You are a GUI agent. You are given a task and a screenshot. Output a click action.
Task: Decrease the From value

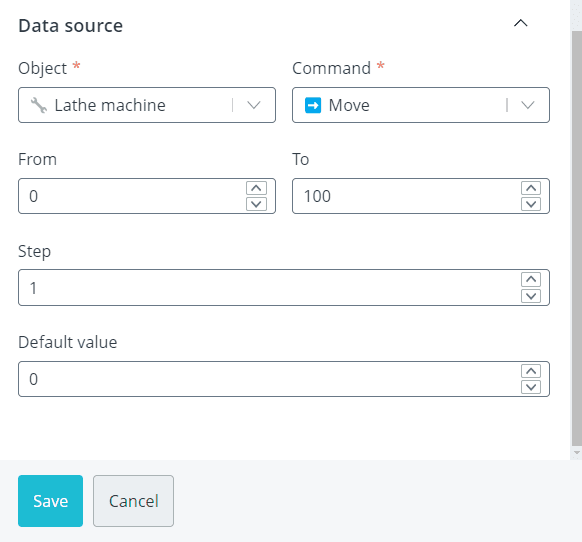pos(256,204)
